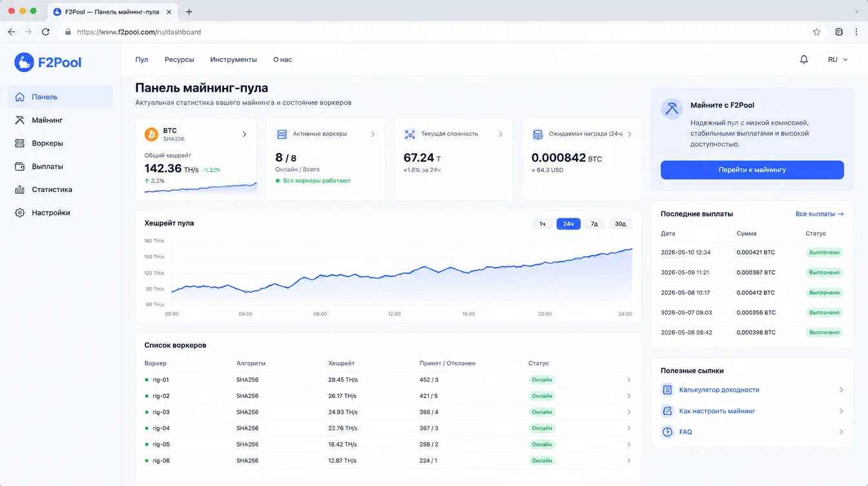The width and height of the screenshot is (868, 486).
Task: Select the 30д time range
Action: tap(620, 224)
